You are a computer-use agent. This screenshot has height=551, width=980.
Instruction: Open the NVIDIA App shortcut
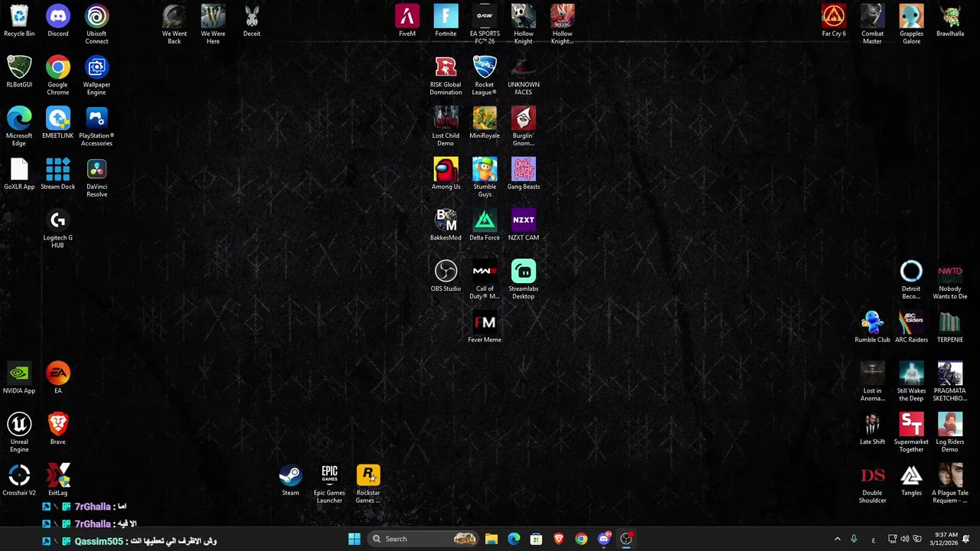tap(19, 379)
